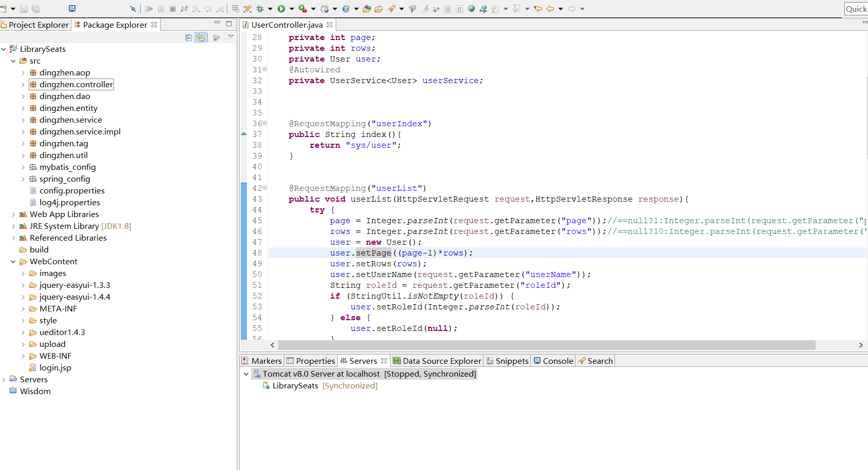The width and height of the screenshot is (868, 470).
Task: Click the Quick Access field
Action: [x=856, y=9]
